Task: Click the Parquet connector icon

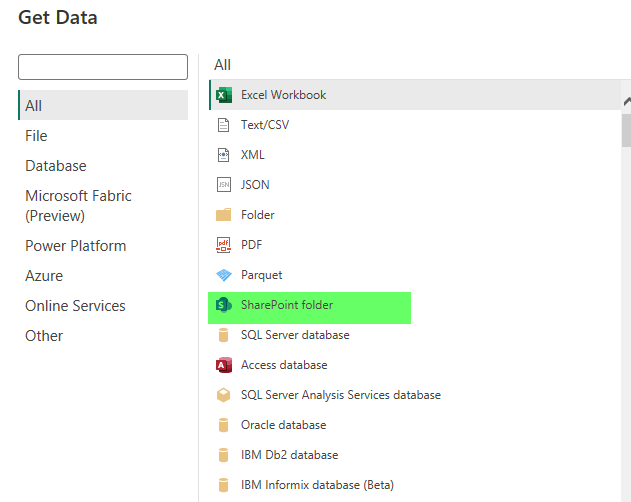Action: pyautogui.click(x=224, y=275)
